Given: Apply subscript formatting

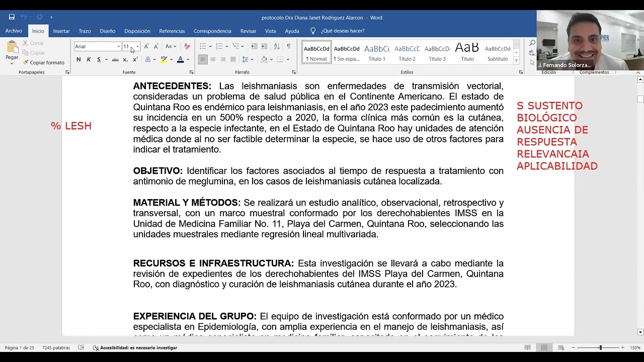Looking at the screenshot, I should tap(125, 59).
